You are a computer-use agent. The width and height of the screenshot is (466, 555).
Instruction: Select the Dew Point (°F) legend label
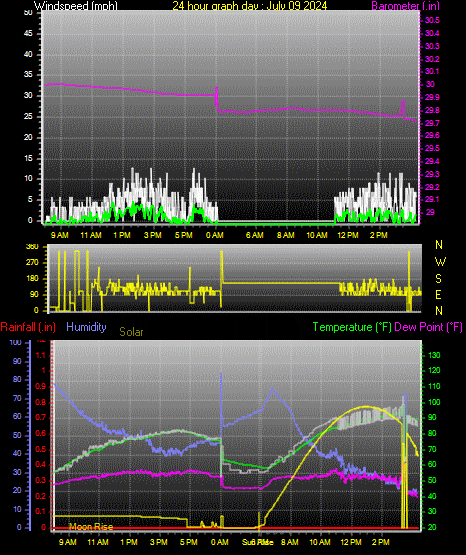[428, 327]
